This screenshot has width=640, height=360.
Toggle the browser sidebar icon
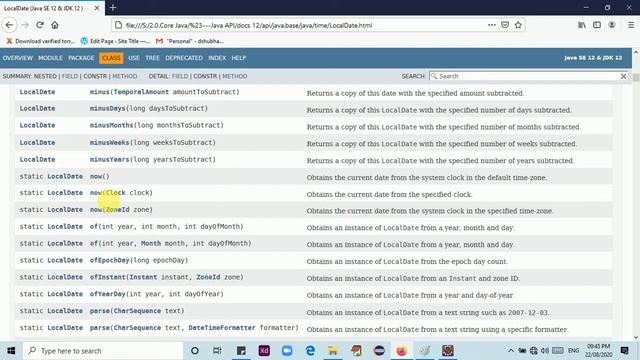(597, 25)
